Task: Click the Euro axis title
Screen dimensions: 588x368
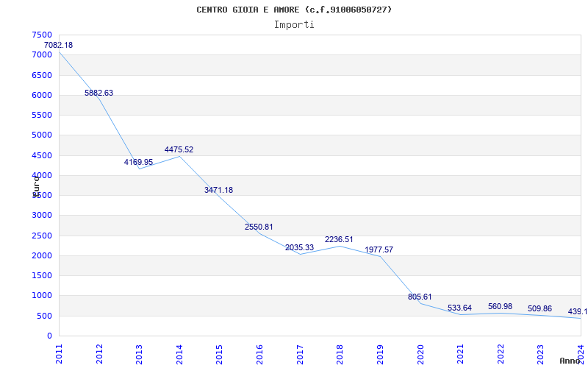Action: pyautogui.click(x=35, y=186)
